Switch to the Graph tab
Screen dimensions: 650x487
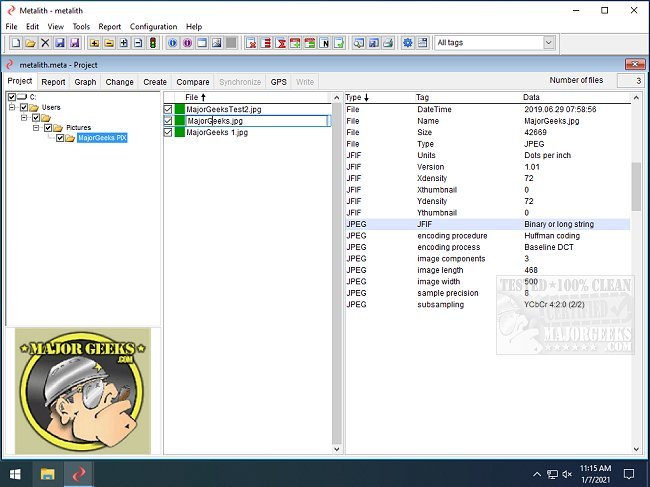tap(85, 82)
